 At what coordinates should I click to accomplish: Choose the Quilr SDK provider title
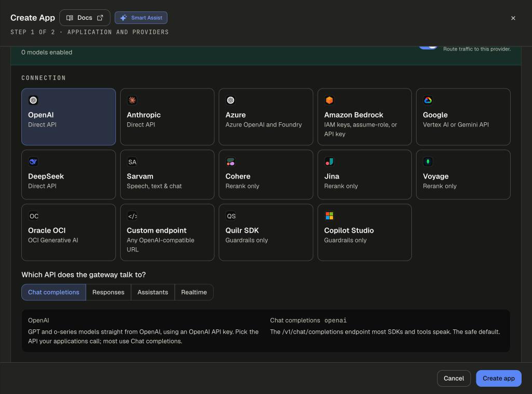pyautogui.click(x=242, y=230)
